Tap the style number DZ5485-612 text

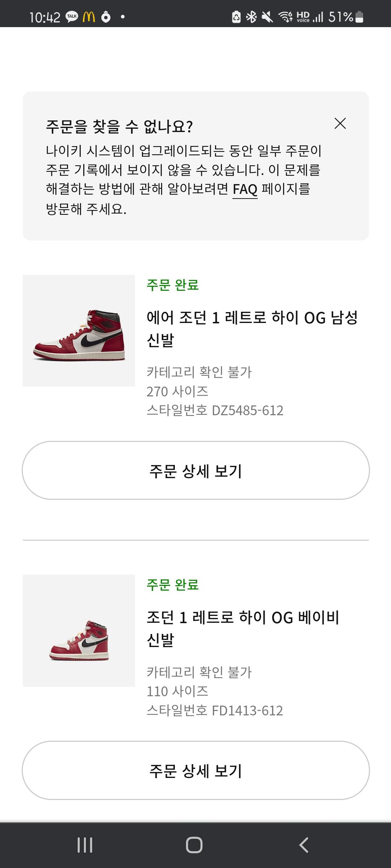point(215,410)
